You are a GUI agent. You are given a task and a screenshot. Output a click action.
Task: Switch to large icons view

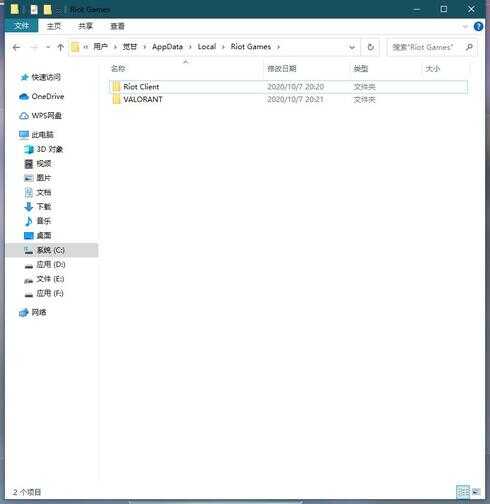click(476, 492)
